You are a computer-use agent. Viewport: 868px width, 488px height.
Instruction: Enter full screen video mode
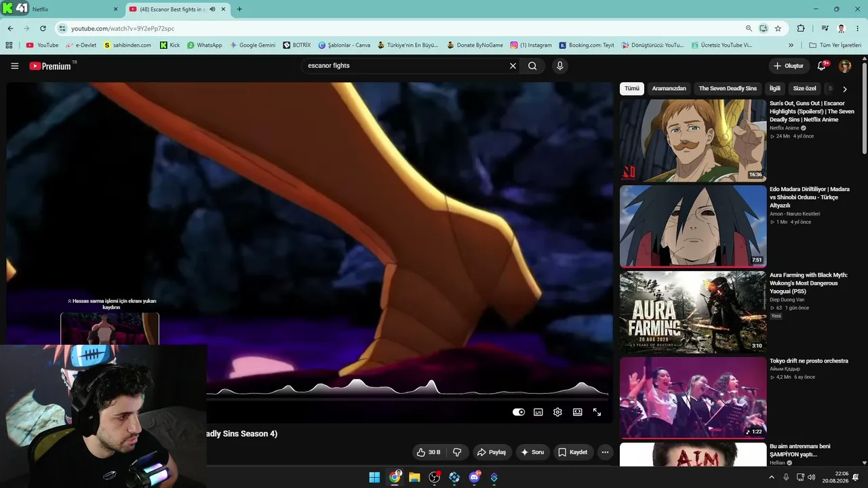(x=597, y=412)
